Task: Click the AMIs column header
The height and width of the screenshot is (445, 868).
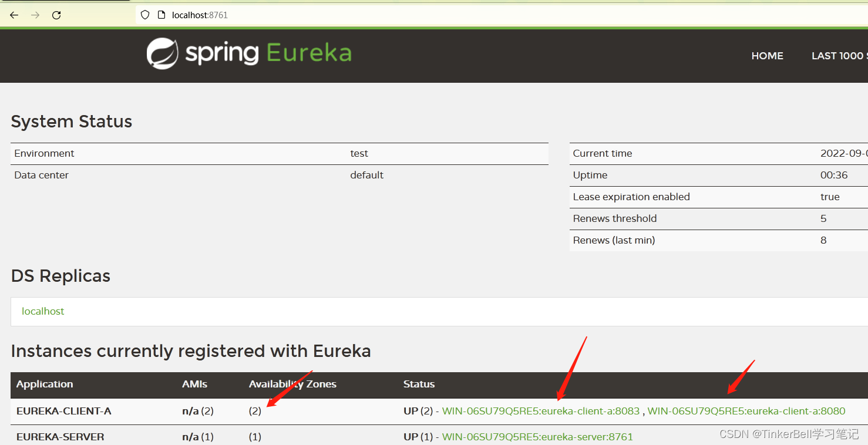Action: [194, 384]
